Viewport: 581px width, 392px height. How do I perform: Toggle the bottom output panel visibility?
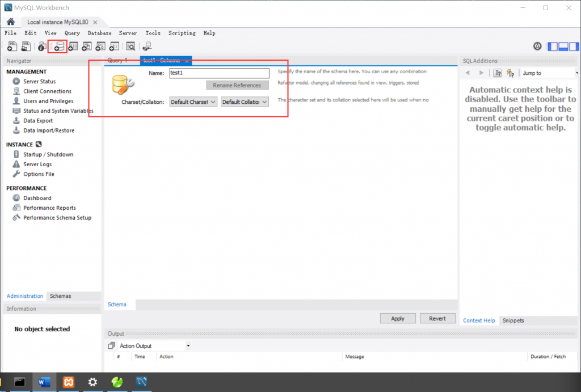click(x=563, y=47)
